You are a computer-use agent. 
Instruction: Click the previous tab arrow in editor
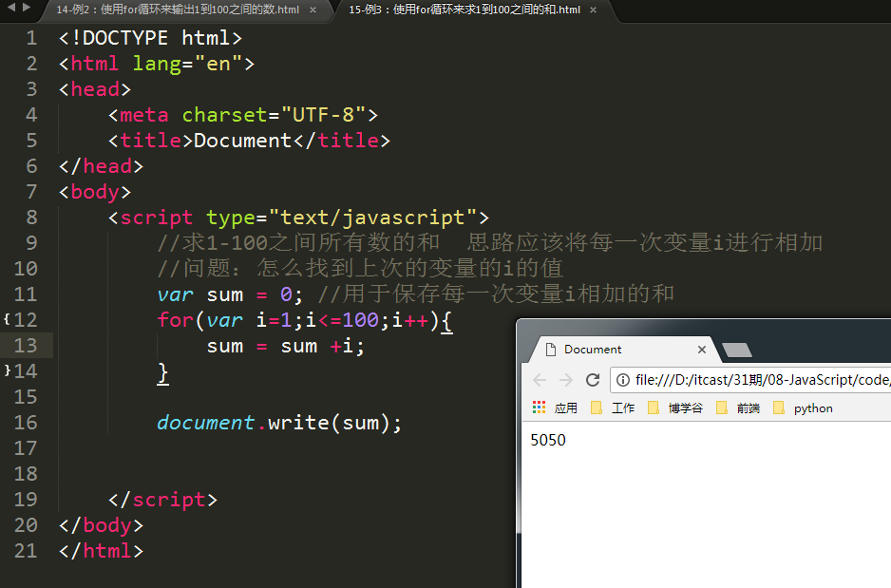coord(10,8)
